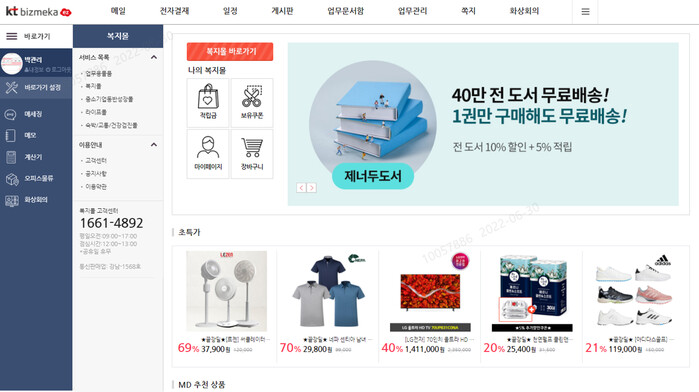Collapse the 이용안내 section chevron

tap(154, 144)
